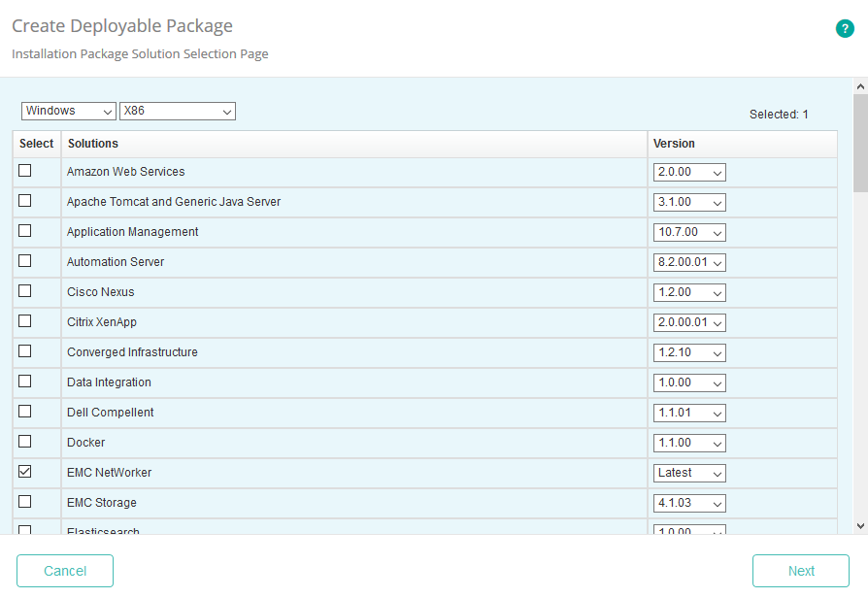Check the Automation Server solution

pyautogui.click(x=24, y=260)
